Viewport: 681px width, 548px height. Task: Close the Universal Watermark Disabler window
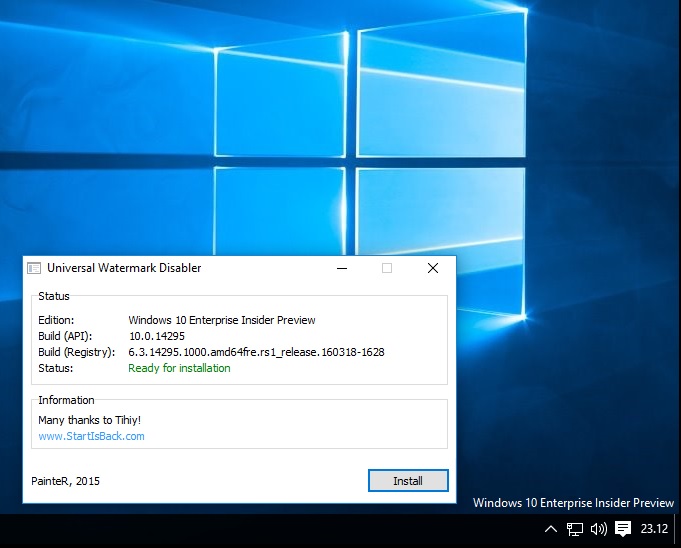click(x=433, y=268)
